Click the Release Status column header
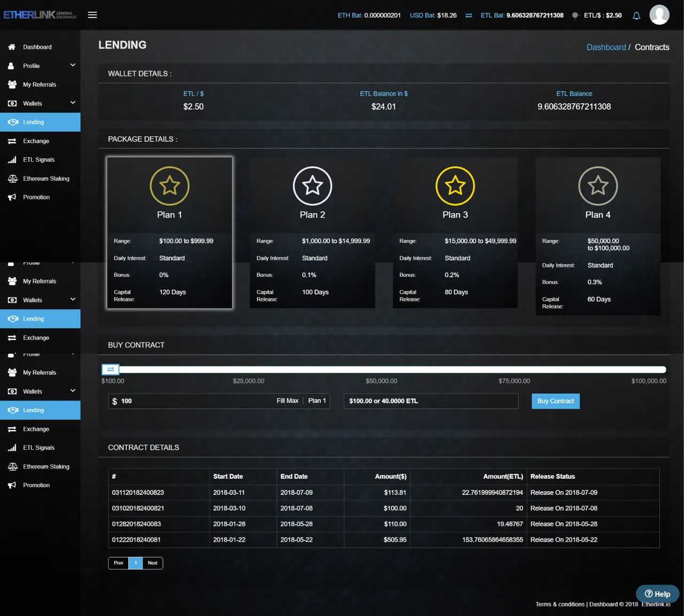Viewport: 684px width, 616px height. (x=553, y=477)
